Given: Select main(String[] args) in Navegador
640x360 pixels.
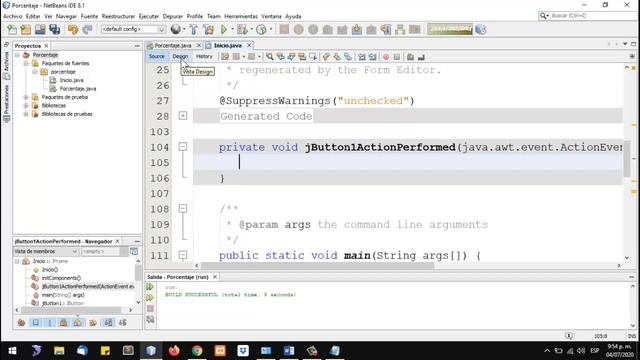Looking at the screenshot, I should coord(63,295).
